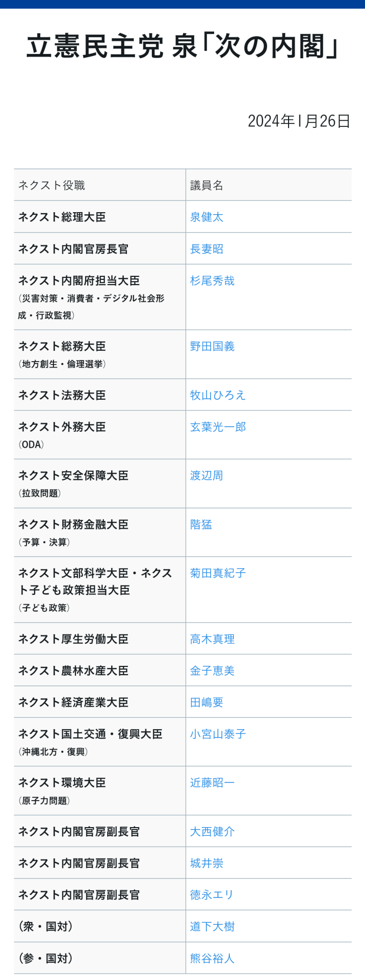Image resolution: width=365 pixels, height=980 pixels.
Task: Click the 小宮山泰子 link
Action: tap(218, 734)
